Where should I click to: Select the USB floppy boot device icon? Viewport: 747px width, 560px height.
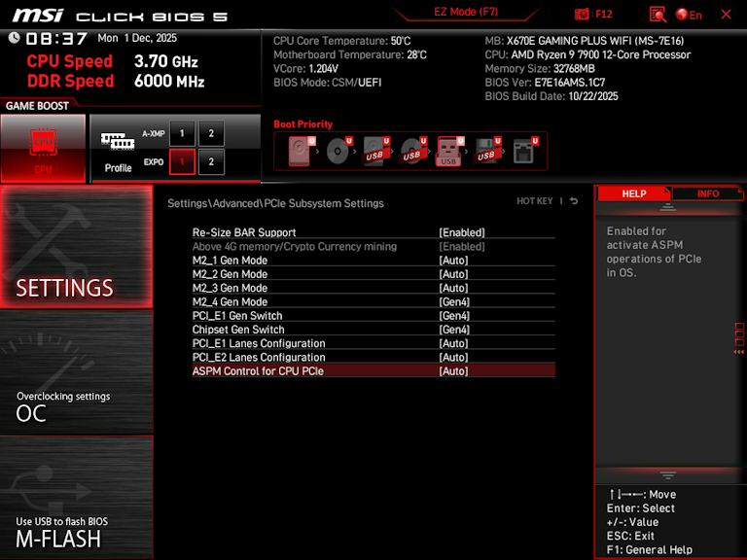[x=487, y=151]
